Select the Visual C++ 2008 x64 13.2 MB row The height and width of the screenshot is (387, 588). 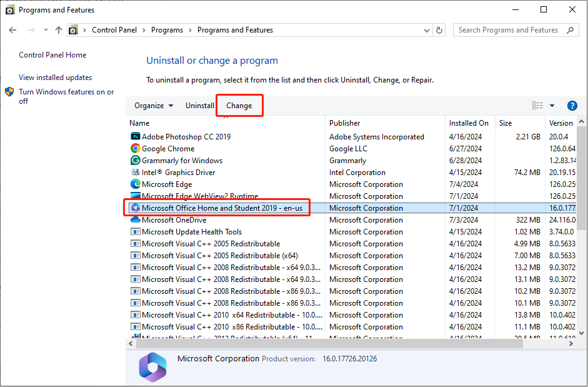pyautogui.click(x=352, y=268)
